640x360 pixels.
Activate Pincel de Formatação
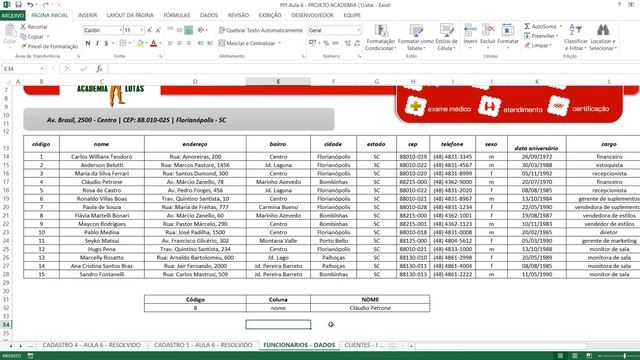pos(49,46)
